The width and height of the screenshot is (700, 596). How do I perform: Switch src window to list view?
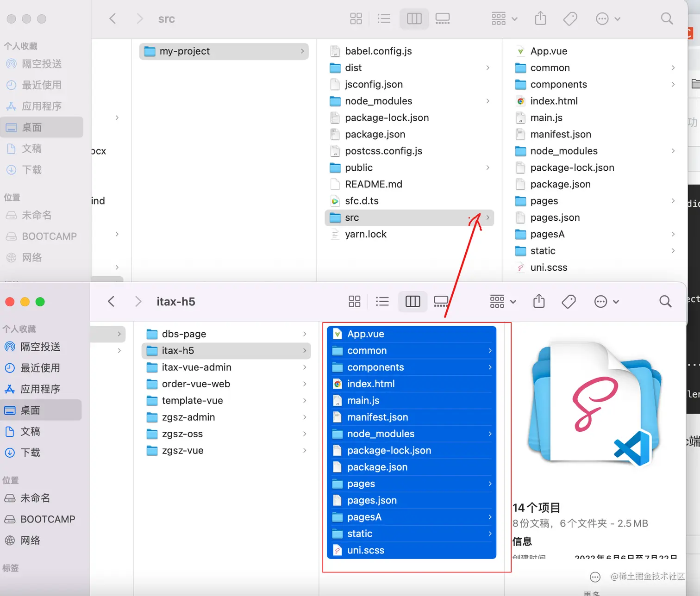pos(384,19)
